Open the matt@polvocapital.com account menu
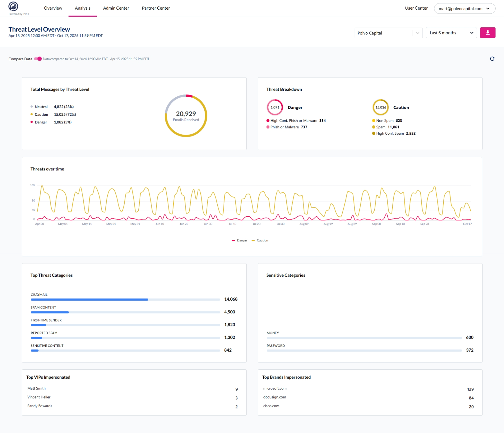The image size is (504, 433). coord(464,8)
